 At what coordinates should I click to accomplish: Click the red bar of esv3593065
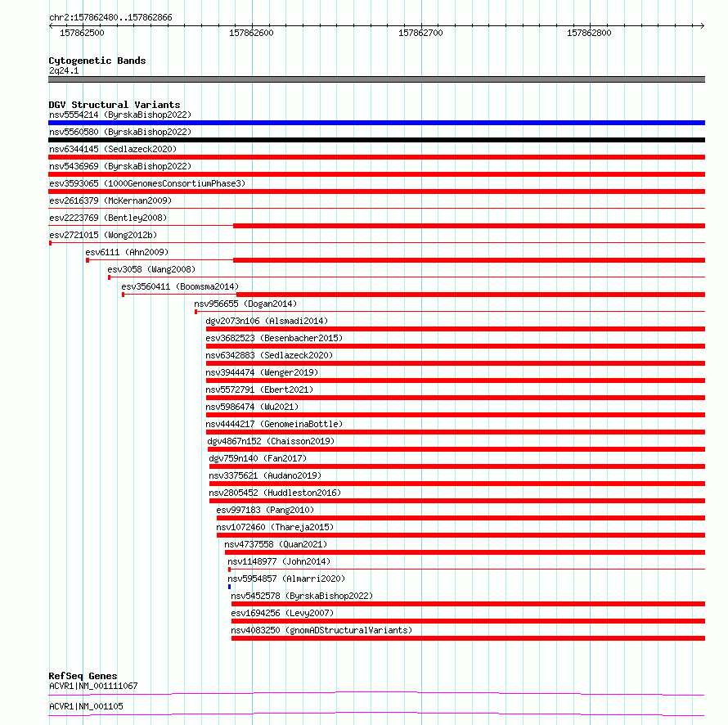376,191
